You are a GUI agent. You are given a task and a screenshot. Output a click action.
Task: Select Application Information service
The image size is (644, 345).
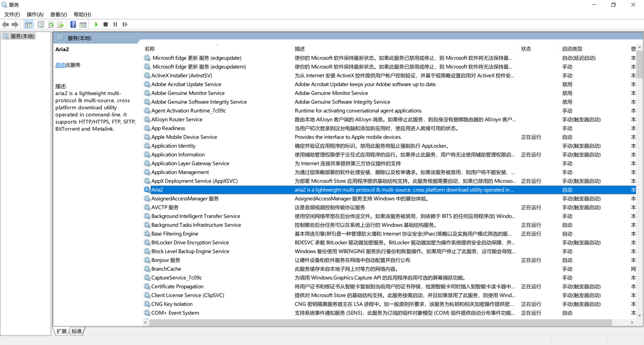tap(178, 154)
